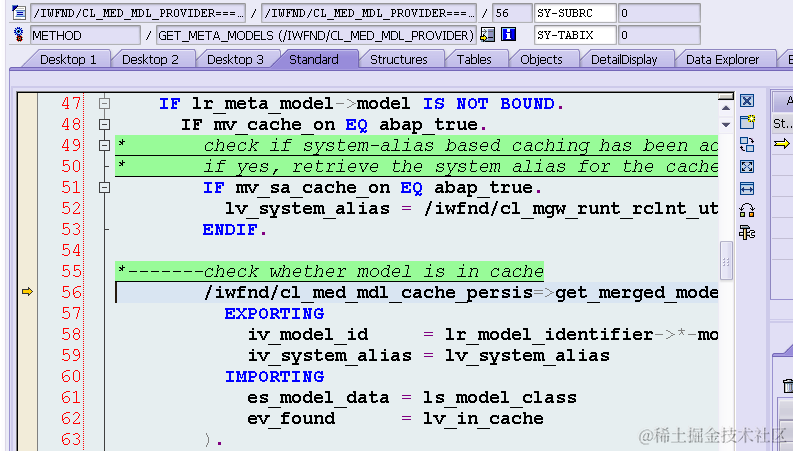Click the horizontal maximize arrow icon

(747, 189)
